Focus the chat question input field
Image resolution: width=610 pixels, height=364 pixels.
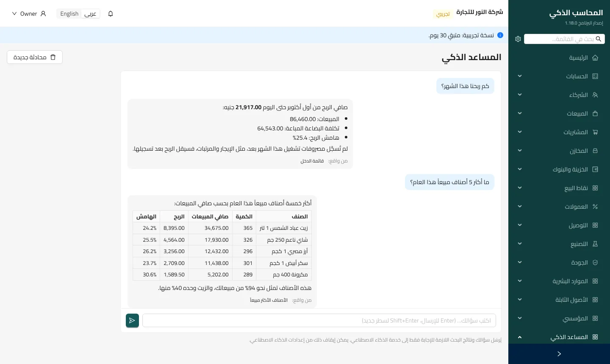(x=319, y=320)
